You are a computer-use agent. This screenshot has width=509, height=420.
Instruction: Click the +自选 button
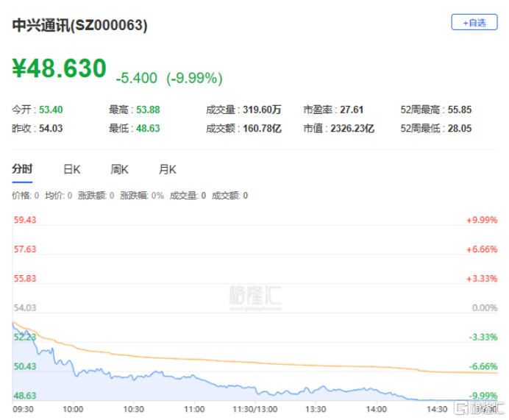tap(474, 22)
